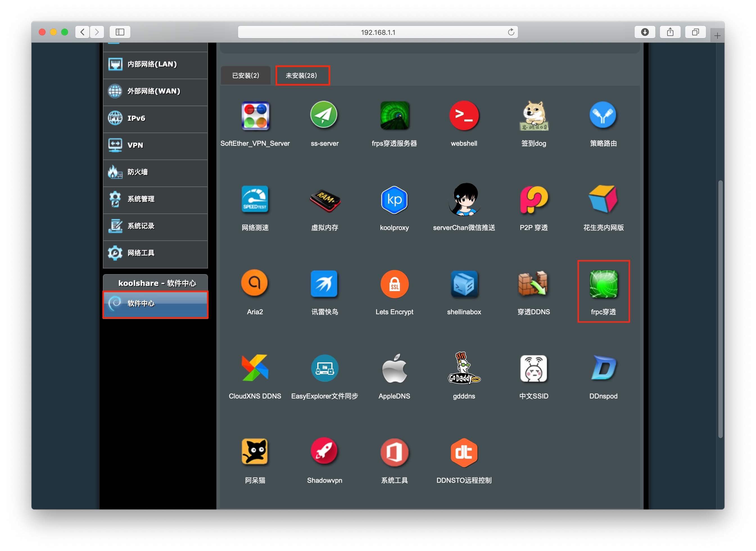
Task: Click the koolproxy kp icon
Action: tap(394, 200)
